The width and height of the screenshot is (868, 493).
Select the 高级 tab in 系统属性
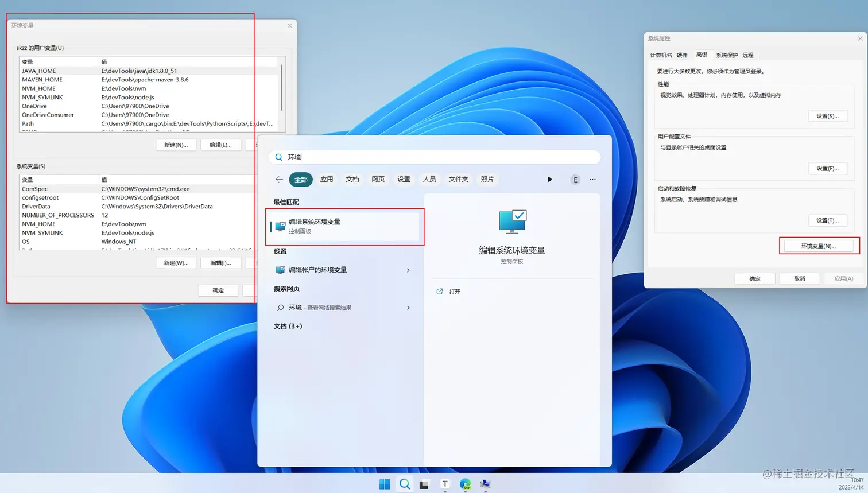click(702, 55)
